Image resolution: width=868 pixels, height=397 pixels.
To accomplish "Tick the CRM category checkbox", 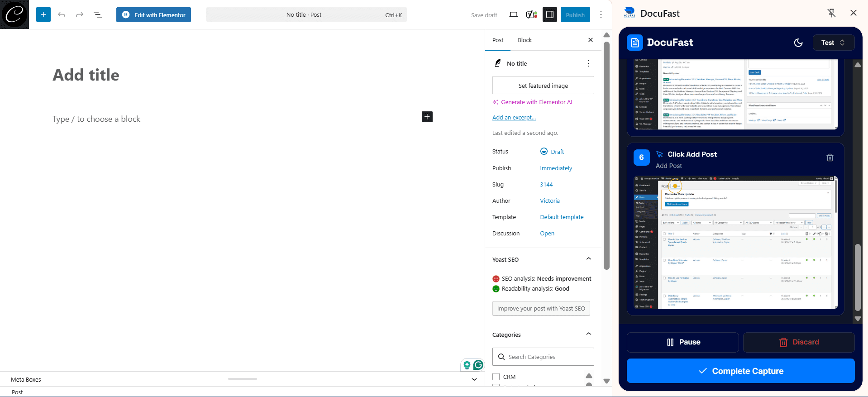I will (496, 377).
